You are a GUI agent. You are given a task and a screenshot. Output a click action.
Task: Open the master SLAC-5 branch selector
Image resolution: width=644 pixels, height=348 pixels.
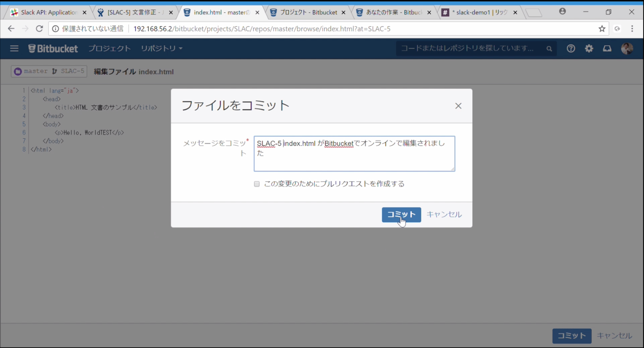(x=49, y=71)
